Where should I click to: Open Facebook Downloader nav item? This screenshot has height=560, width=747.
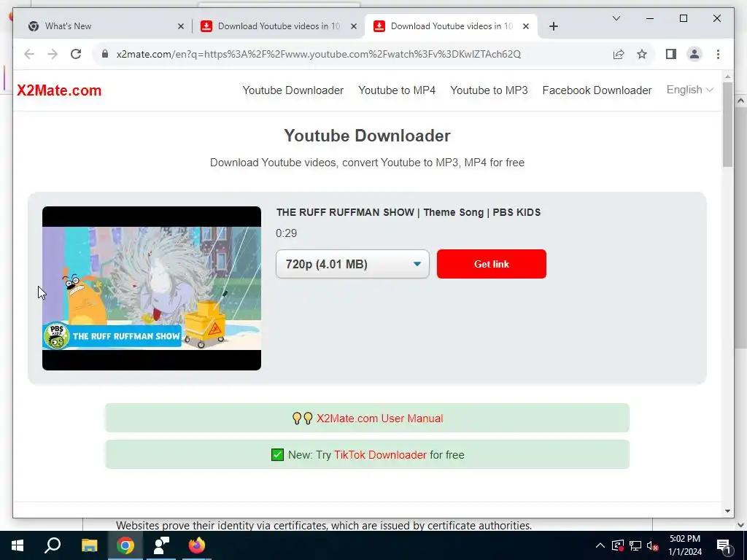pyautogui.click(x=597, y=90)
